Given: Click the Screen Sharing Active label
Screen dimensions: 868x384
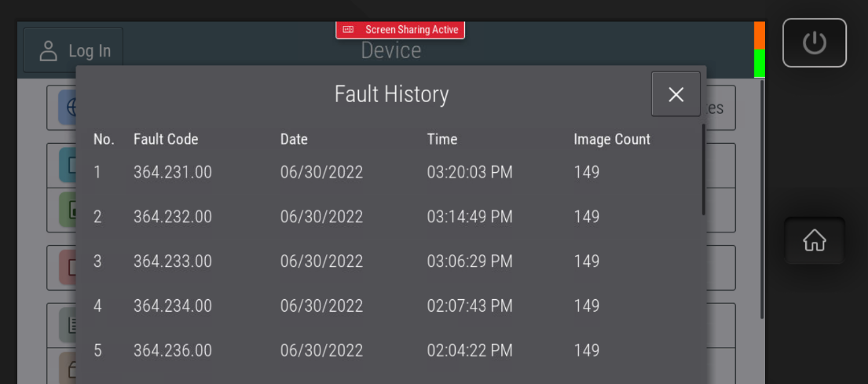Looking at the screenshot, I should point(411,30).
